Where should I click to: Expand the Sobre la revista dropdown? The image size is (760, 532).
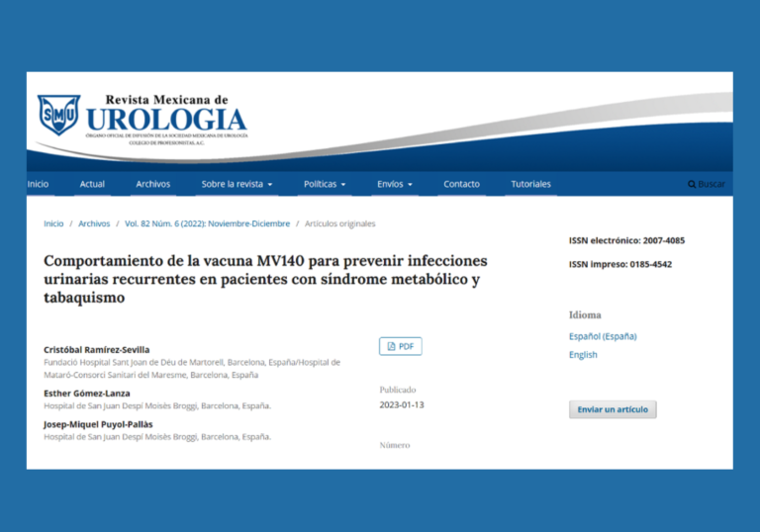[237, 184]
